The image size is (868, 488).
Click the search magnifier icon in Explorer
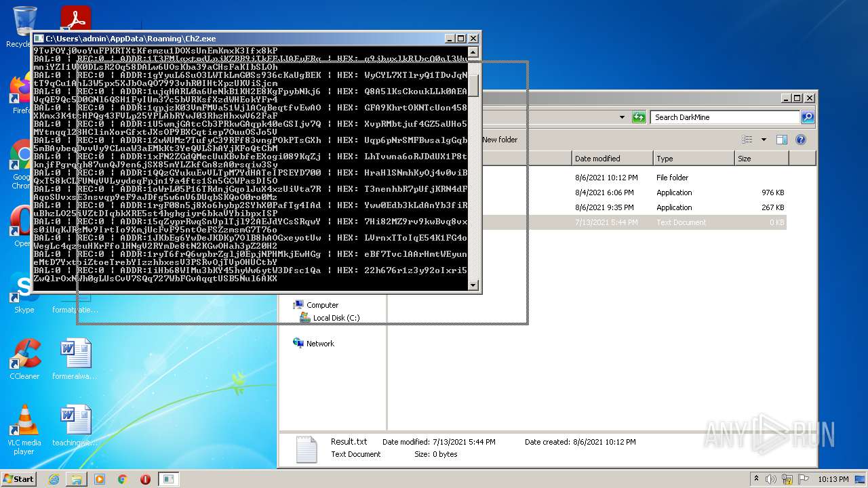(807, 117)
